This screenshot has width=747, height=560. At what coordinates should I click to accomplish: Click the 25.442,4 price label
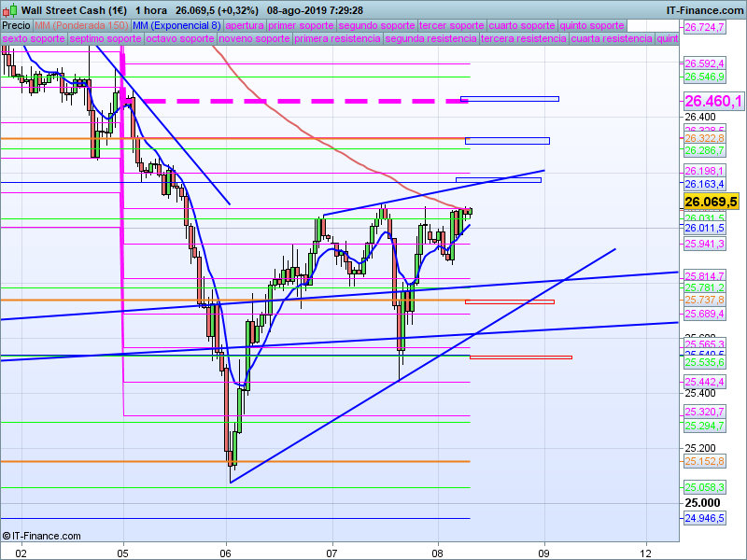point(705,382)
